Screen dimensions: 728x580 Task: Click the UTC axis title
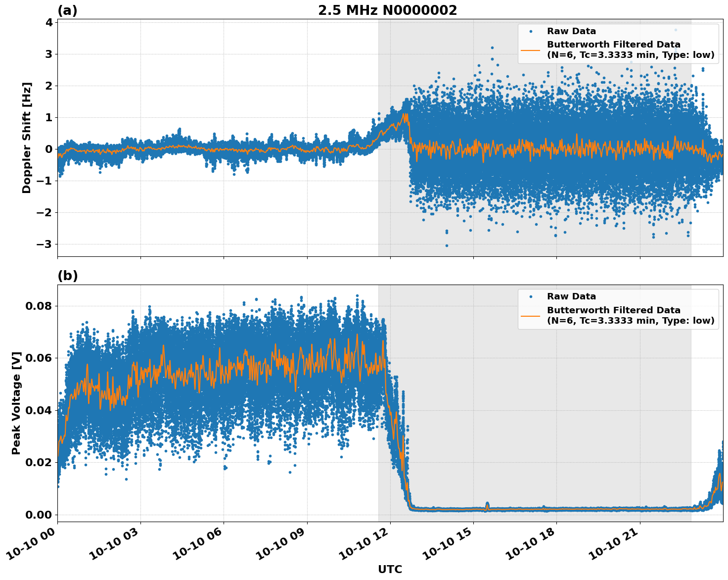pyautogui.click(x=389, y=569)
